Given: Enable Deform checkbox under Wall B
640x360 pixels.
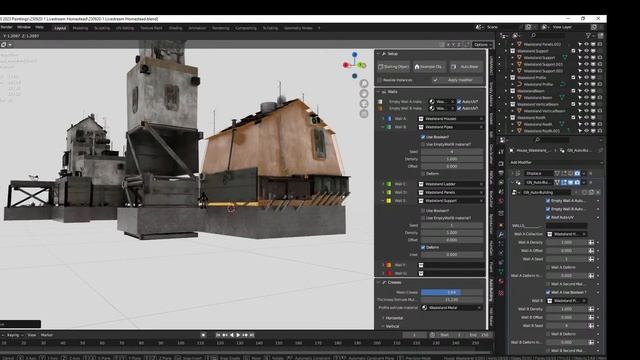Looking at the screenshot, I should [x=423, y=174].
